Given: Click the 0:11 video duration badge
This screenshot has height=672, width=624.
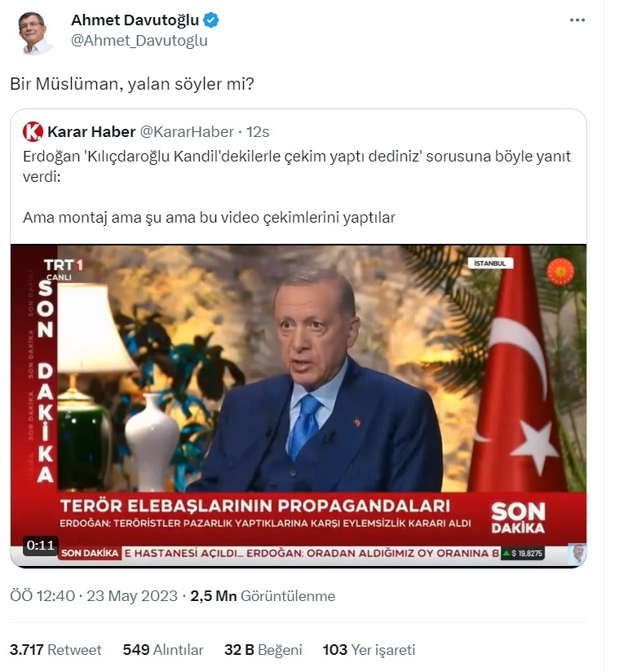Looking at the screenshot, I should click(x=40, y=546).
